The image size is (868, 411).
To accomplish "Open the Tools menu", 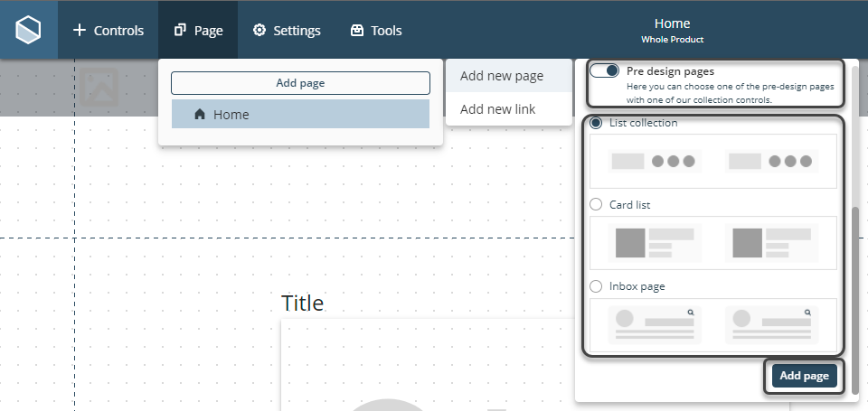I will coord(376,31).
